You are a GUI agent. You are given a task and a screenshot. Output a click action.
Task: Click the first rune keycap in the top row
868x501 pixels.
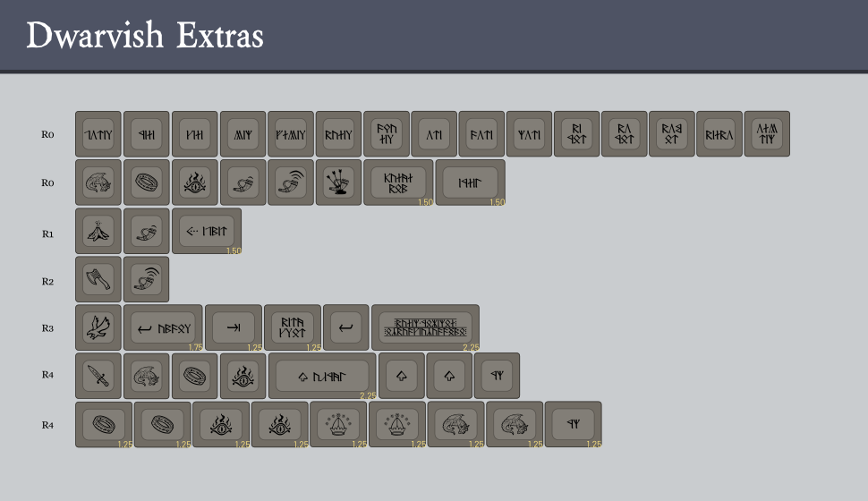click(x=98, y=133)
